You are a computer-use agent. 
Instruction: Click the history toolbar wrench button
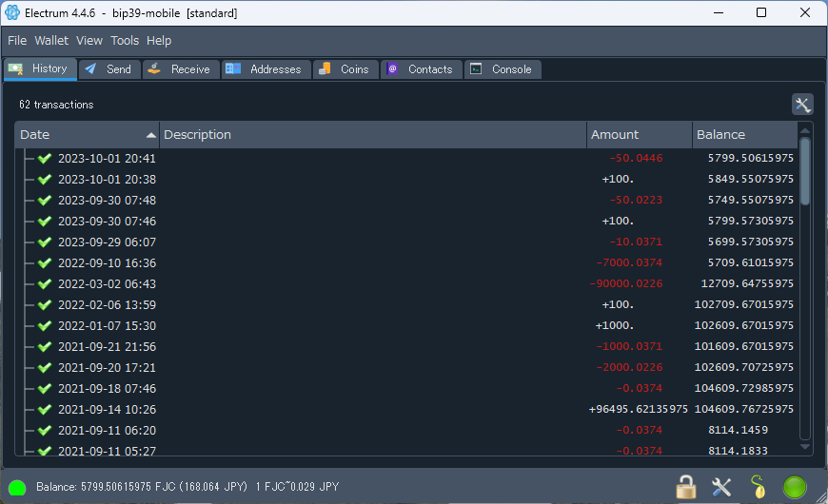tap(802, 104)
